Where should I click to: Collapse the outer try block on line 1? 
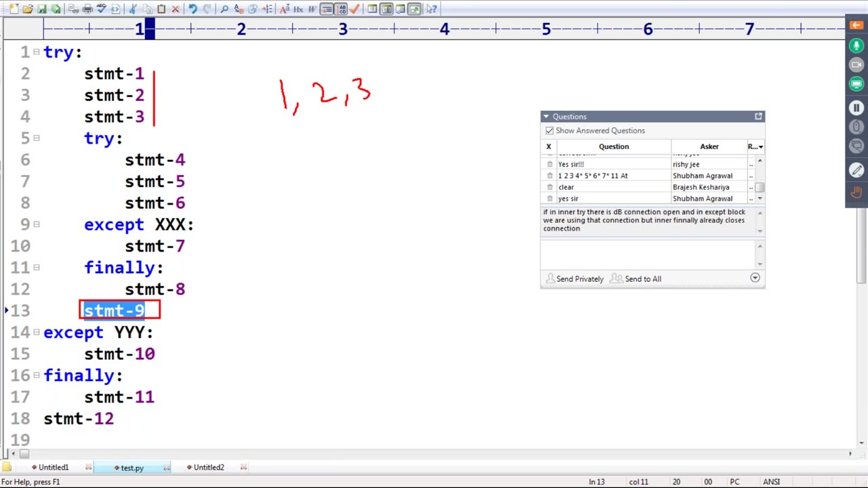[x=37, y=52]
